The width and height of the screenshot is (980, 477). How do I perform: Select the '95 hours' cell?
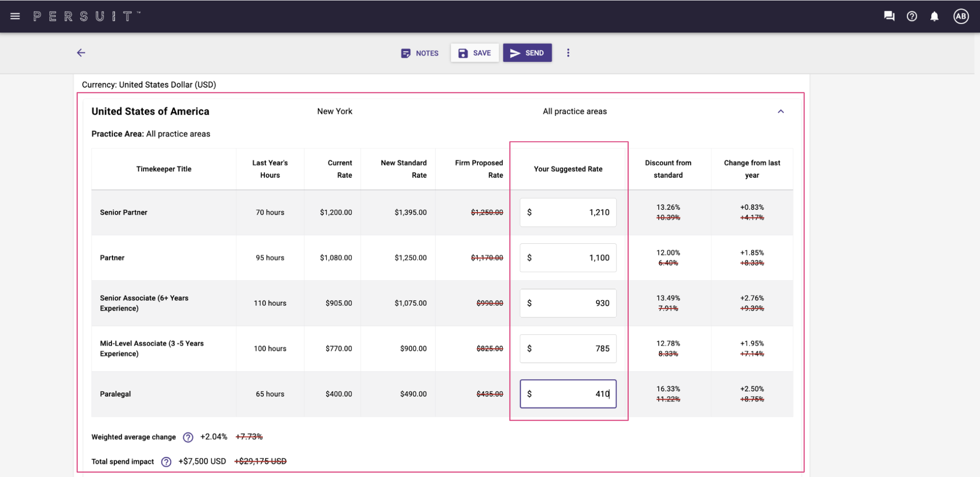270,257
